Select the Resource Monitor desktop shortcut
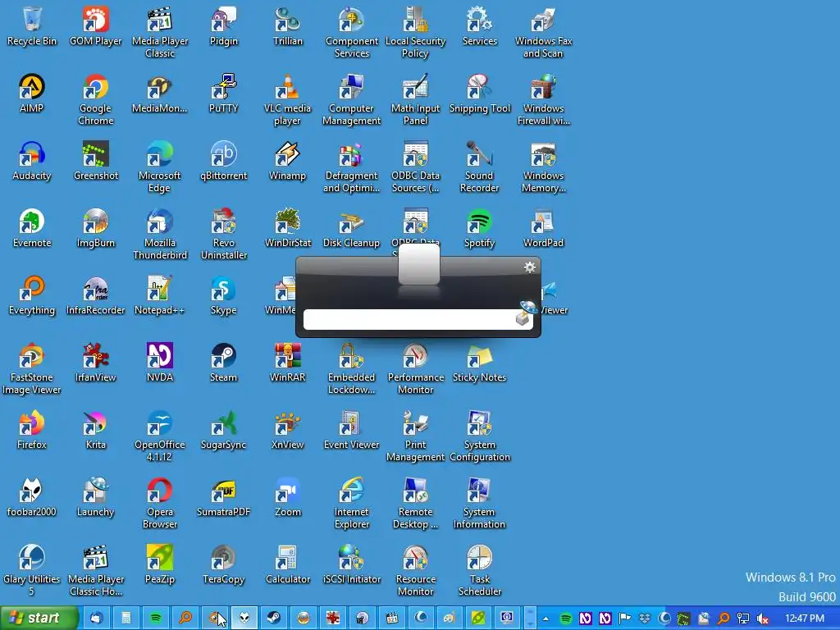840x630 pixels. tap(416, 571)
